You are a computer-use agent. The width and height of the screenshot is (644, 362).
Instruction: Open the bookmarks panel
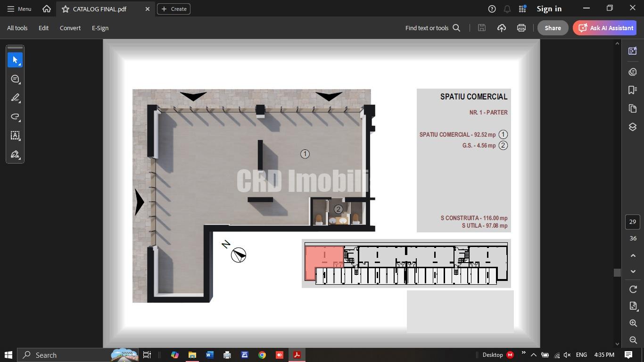(633, 90)
